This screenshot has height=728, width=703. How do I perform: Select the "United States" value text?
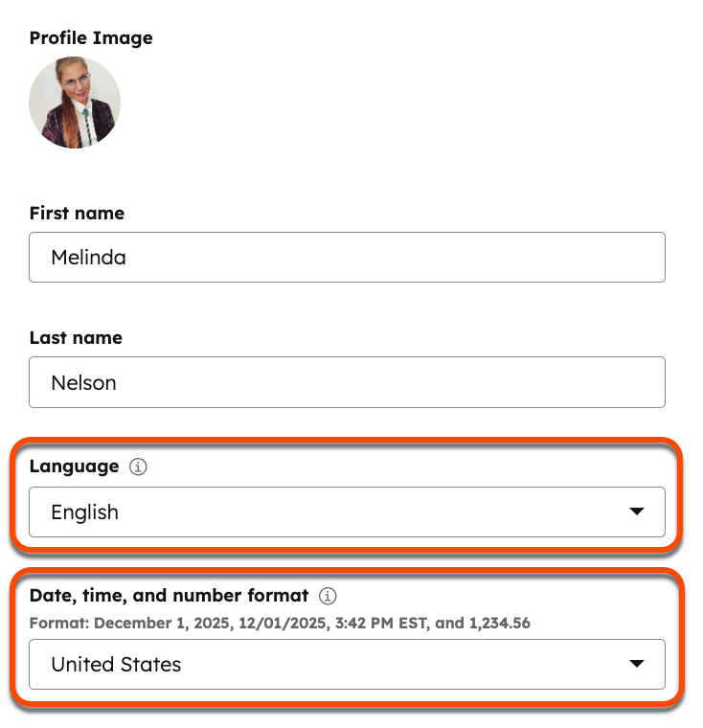coord(116,664)
